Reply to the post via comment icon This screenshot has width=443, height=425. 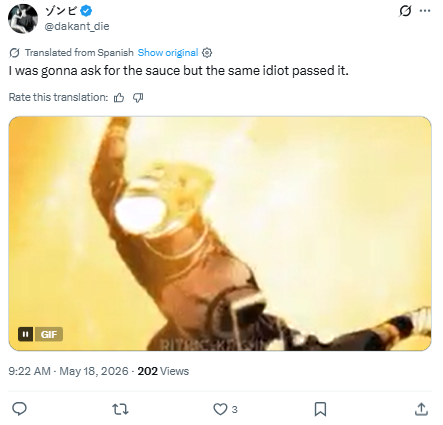[x=19, y=409]
